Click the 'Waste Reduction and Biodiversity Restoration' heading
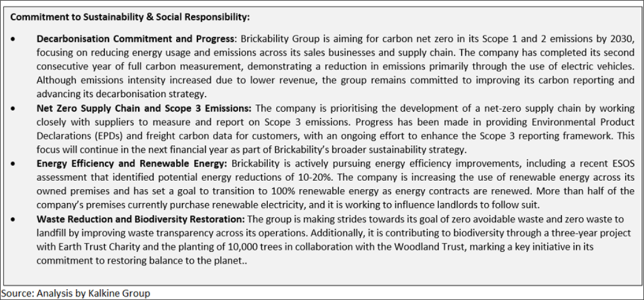Image resolution: width=644 pixels, height=300 pixels. [x=141, y=219]
